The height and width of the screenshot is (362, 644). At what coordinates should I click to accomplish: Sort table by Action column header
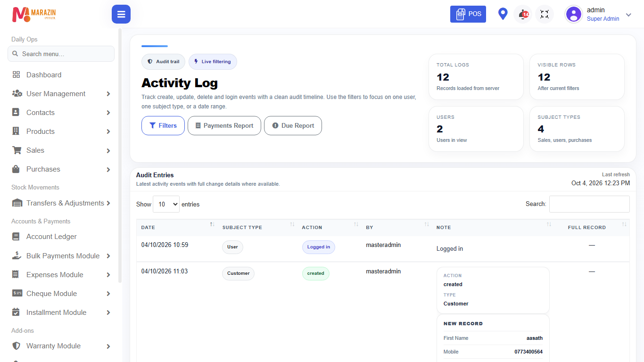pos(329,227)
